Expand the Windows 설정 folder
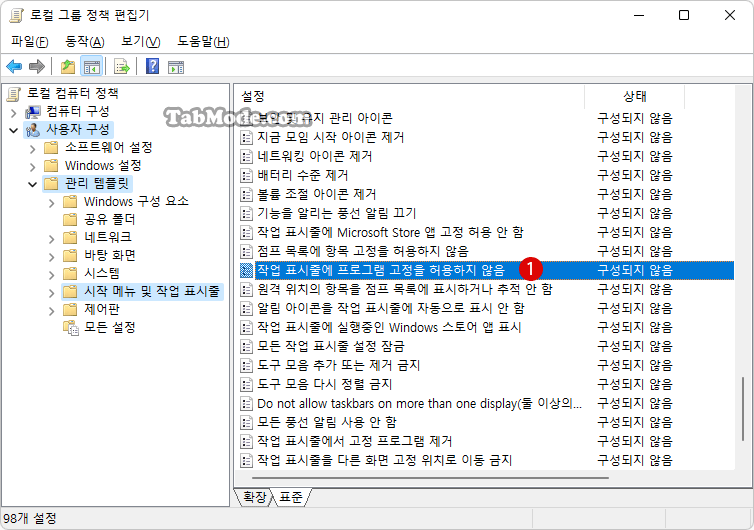 [x=32, y=166]
